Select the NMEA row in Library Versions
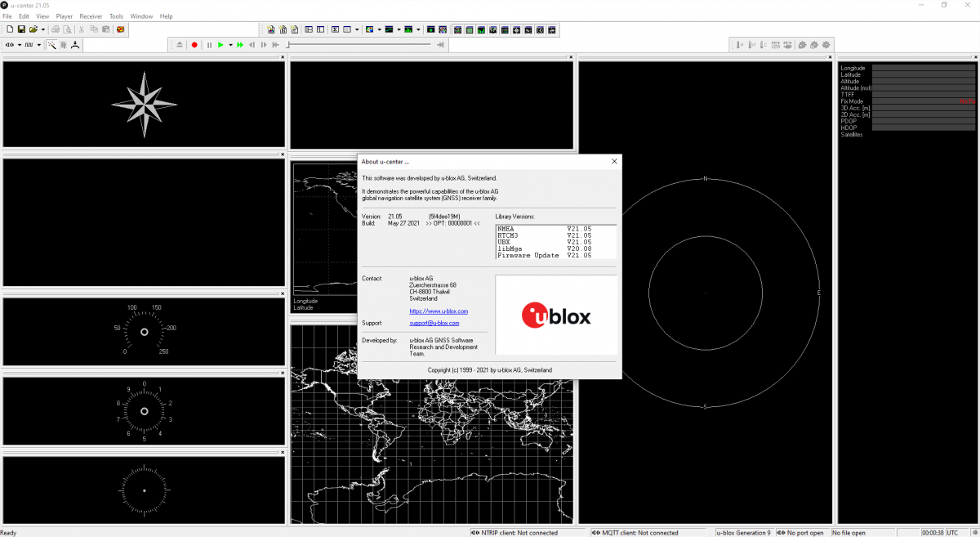Viewport: 980px width, 537px height. (x=555, y=229)
